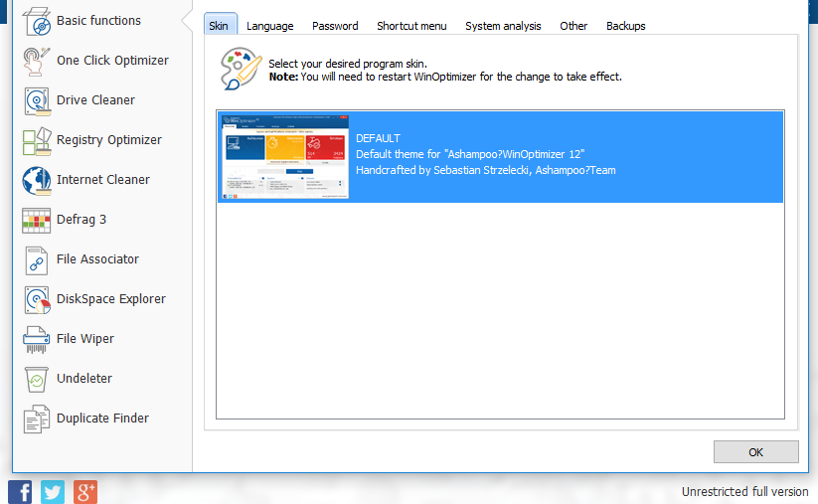The image size is (818, 504).
Task: Open the Twitter bird icon
Action: point(53,492)
